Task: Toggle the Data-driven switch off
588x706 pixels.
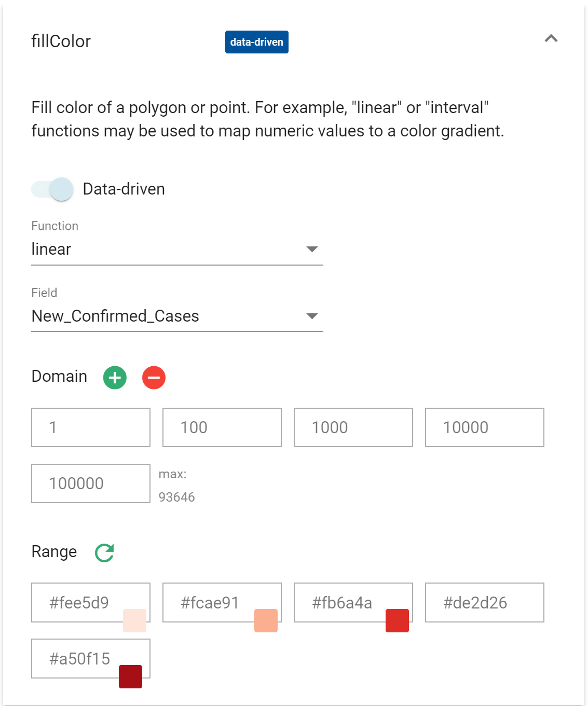Action: tap(52, 189)
